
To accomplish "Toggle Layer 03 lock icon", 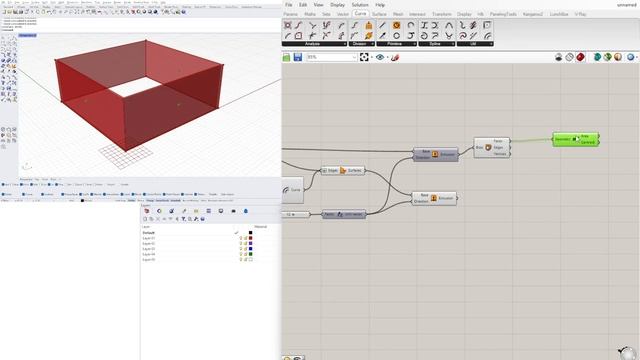I will tap(246, 249).
